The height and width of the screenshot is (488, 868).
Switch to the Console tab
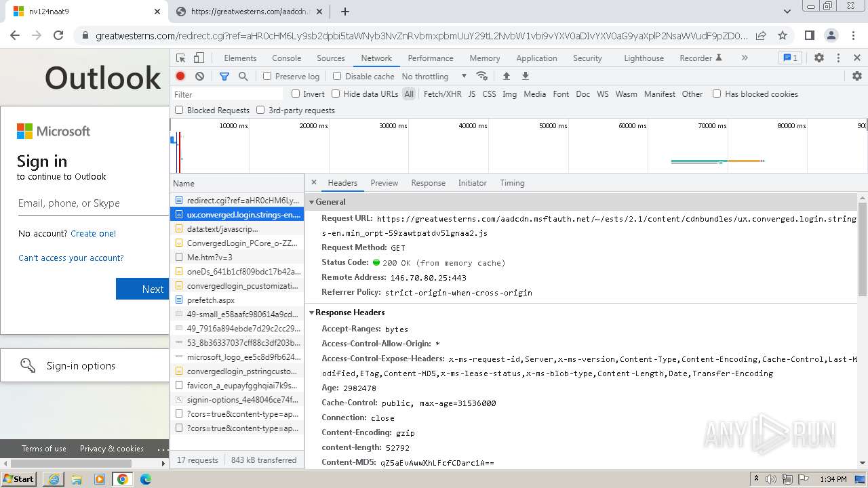pyautogui.click(x=286, y=58)
